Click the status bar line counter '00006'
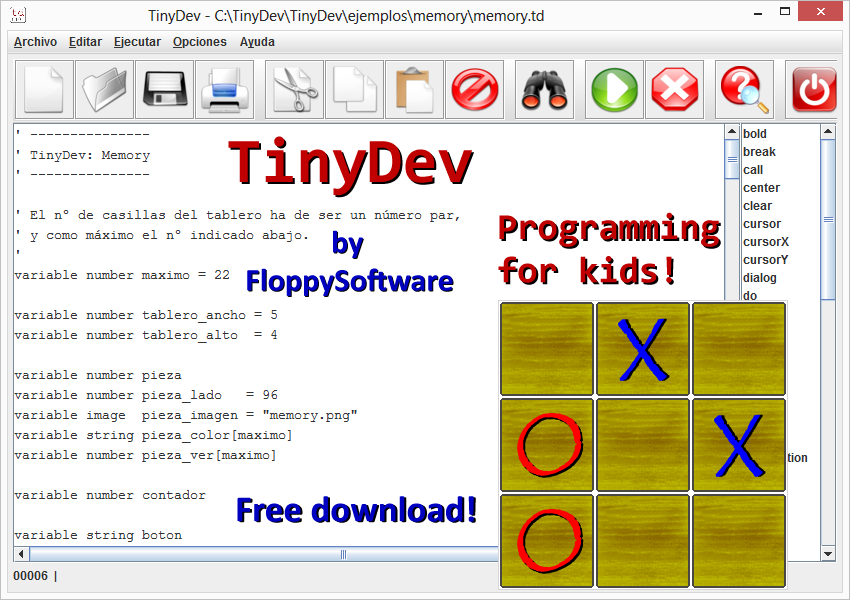Screen dimensions: 850x600 30,576
